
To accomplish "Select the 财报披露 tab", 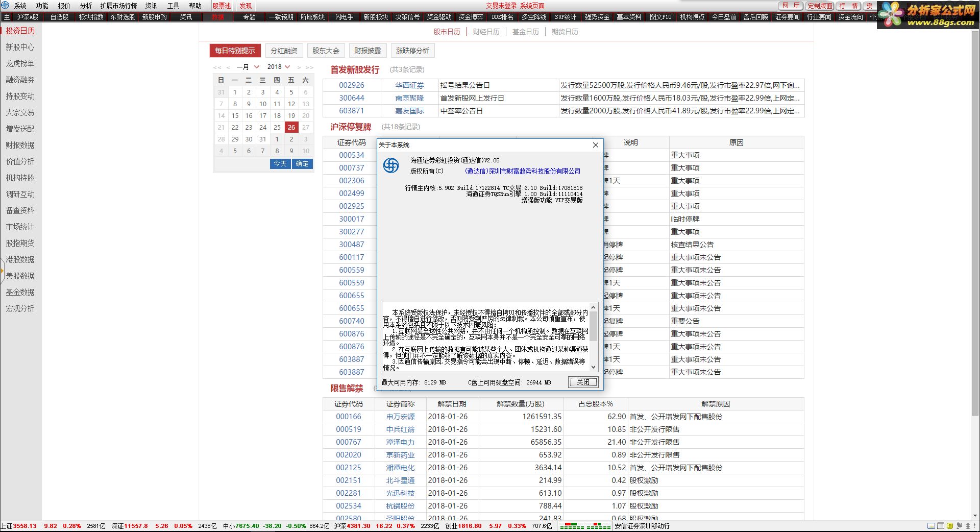I will [x=368, y=51].
